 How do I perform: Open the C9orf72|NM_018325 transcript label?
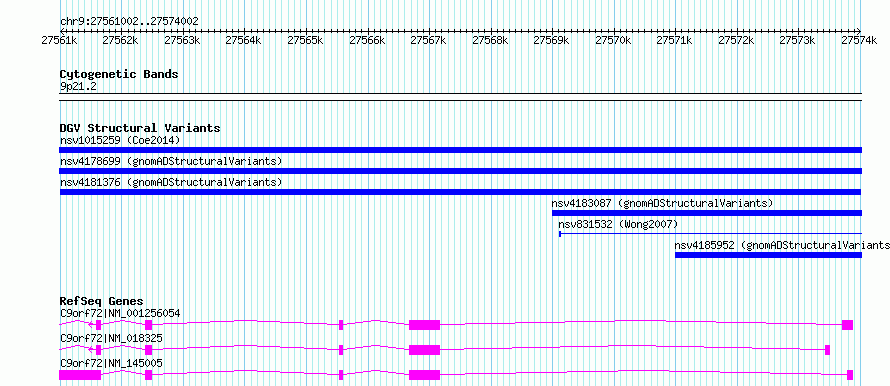click(x=111, y=338)
